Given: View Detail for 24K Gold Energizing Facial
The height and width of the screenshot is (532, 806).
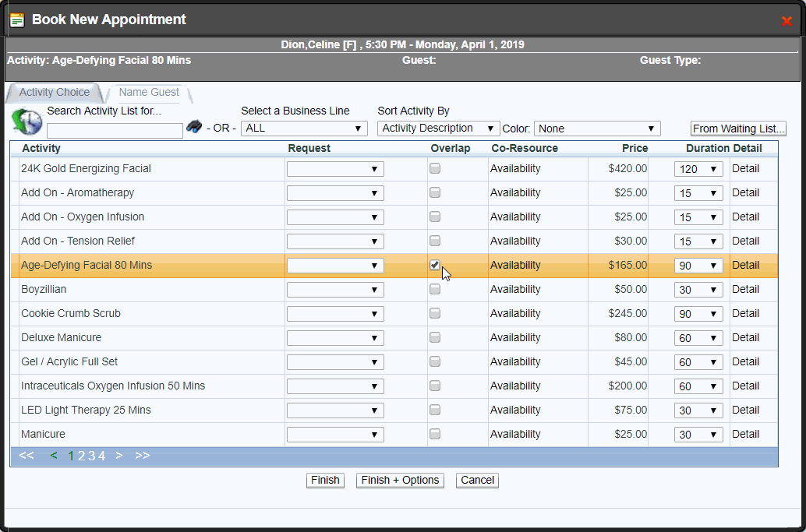Looking at the screenshot, I should point(746,168).
